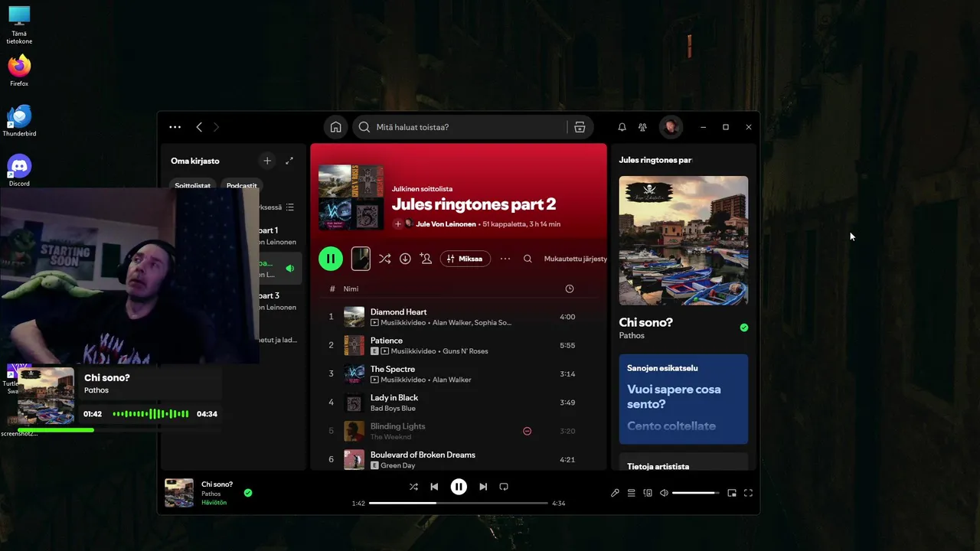Viewport: 980px width, 551px height.
Task: Open notifications bell icon
Action: coord(622,127)
